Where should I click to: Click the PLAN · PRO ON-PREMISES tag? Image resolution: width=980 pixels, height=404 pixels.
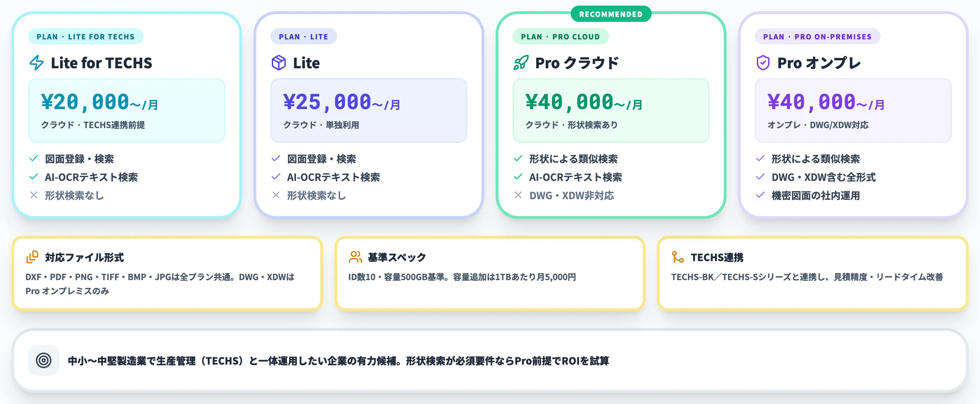817,37
